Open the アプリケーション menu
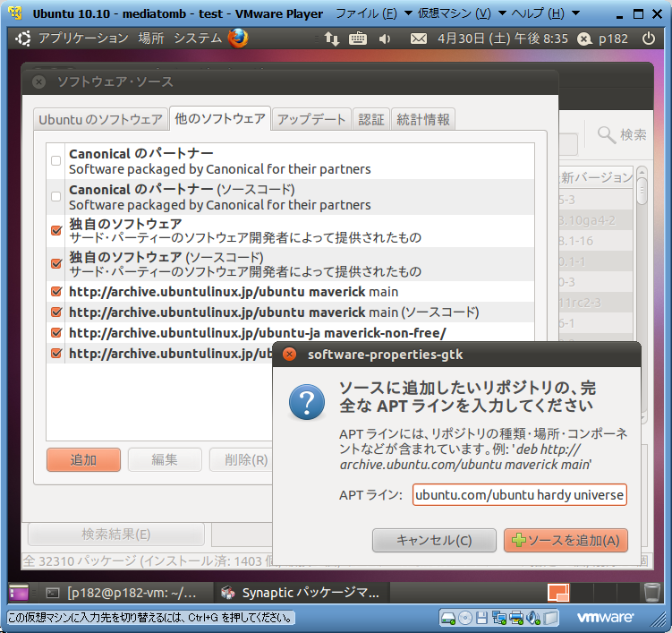The height and width of the screenshot is (633, 672). click(83, 38)
